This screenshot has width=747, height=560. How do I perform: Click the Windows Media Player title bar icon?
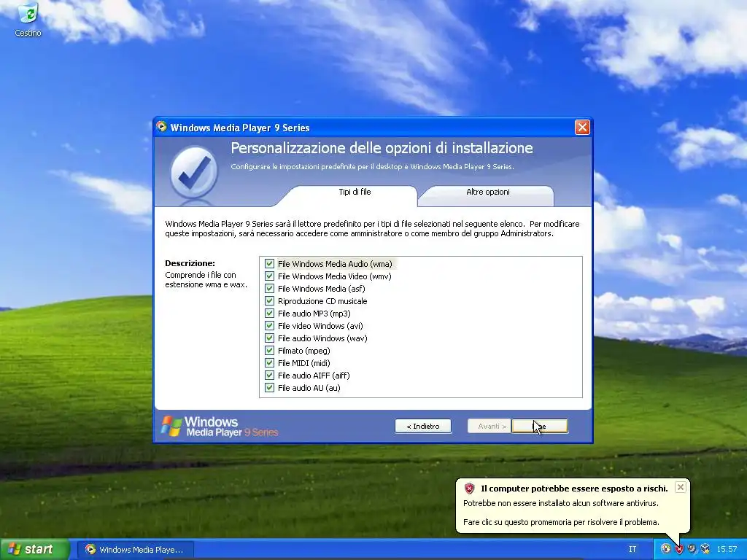[161, 127]
